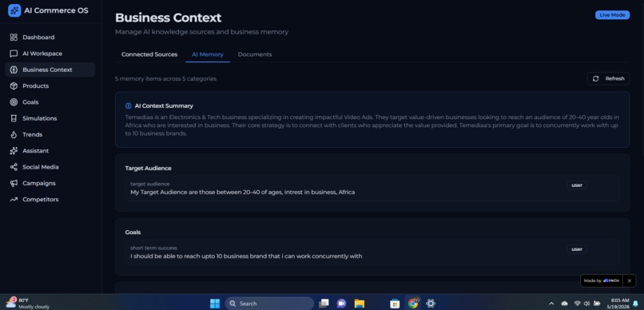Click the user tag on short term success
The image size is (644, 310).
(x=577, y=249)
